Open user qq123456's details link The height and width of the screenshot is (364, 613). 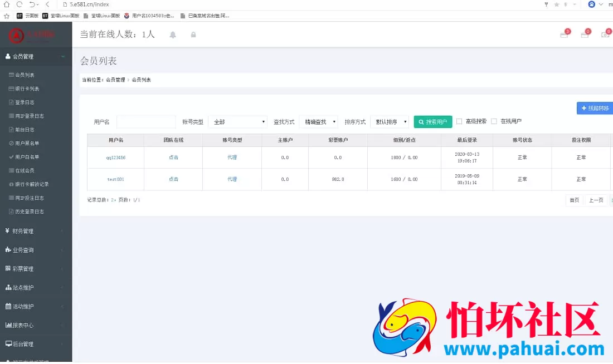tap(115, 157)
